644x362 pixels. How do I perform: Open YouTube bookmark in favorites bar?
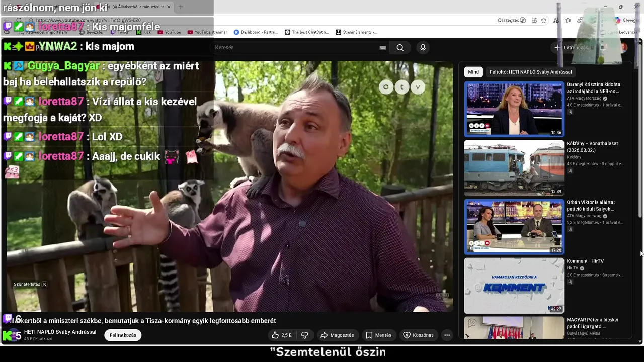[169, 32]
